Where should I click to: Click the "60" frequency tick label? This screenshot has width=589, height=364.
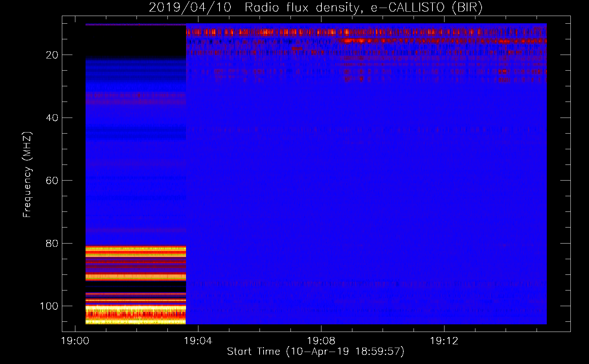coord(52,181)
